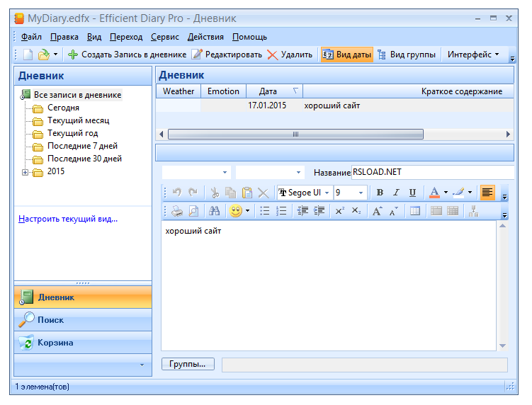Select the Текущий год folder
Viewport: 532px width, 405px height.
[x=72, y=133]
